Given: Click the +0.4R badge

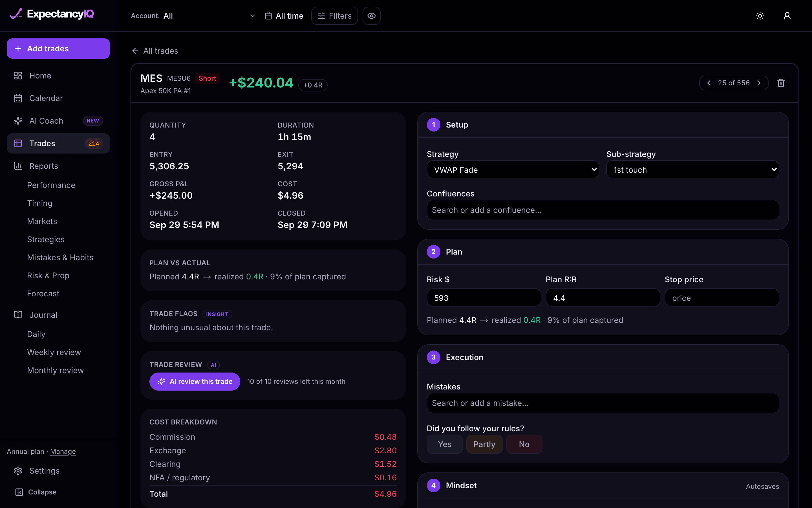Looking at the screenshot, I should pyautogui.click(x=313, y=85).
